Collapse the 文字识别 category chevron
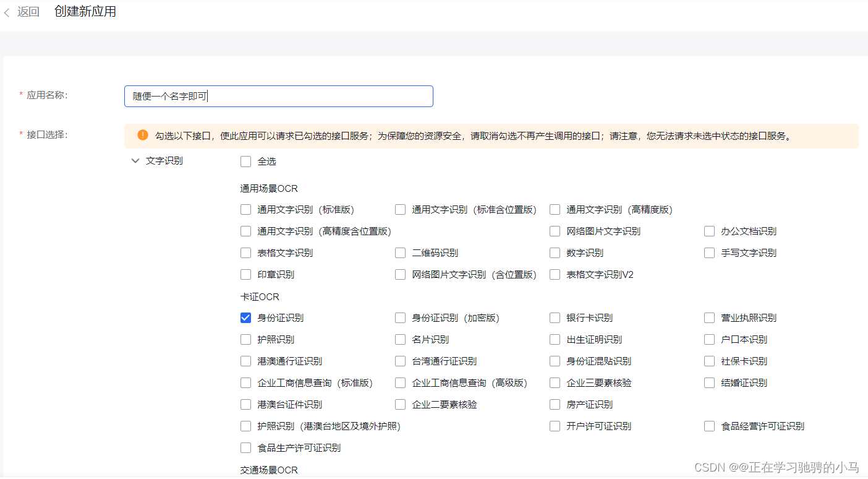The height and width of the screenshot is (479, 868). (135, 161)
